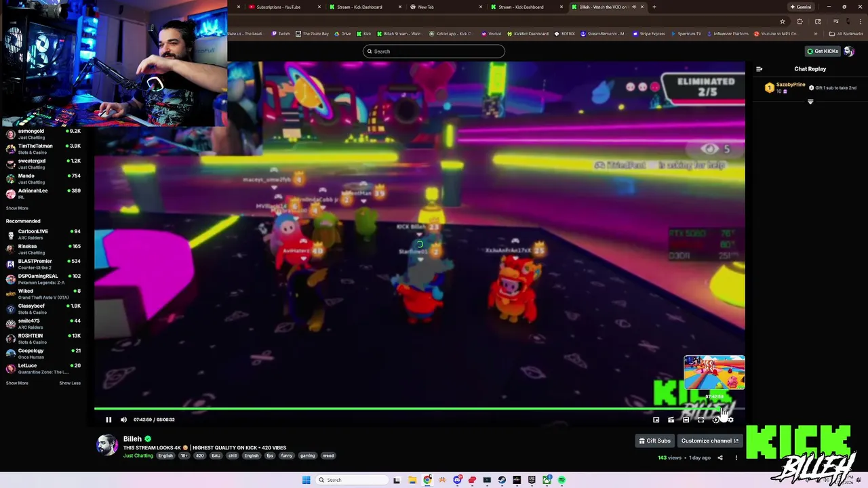Open TimTheTatman channel in the sidebar
The image size is (868, 488).
pos(43,148)
